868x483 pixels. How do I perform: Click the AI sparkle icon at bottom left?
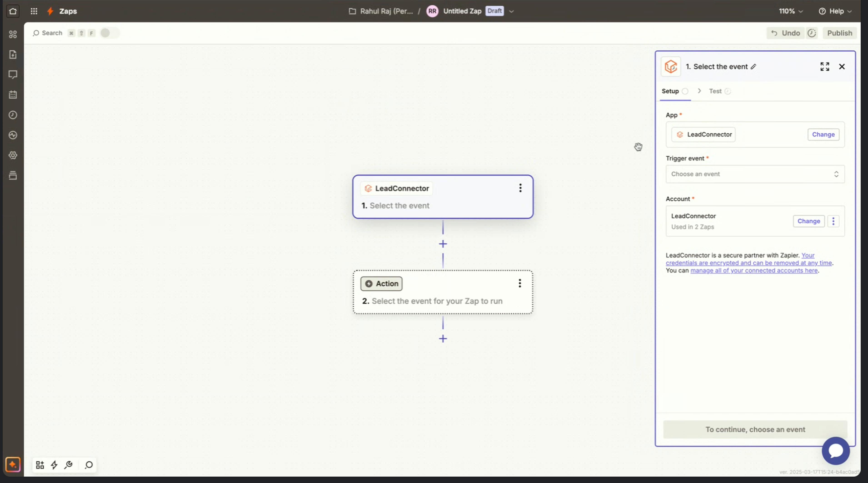13,464
